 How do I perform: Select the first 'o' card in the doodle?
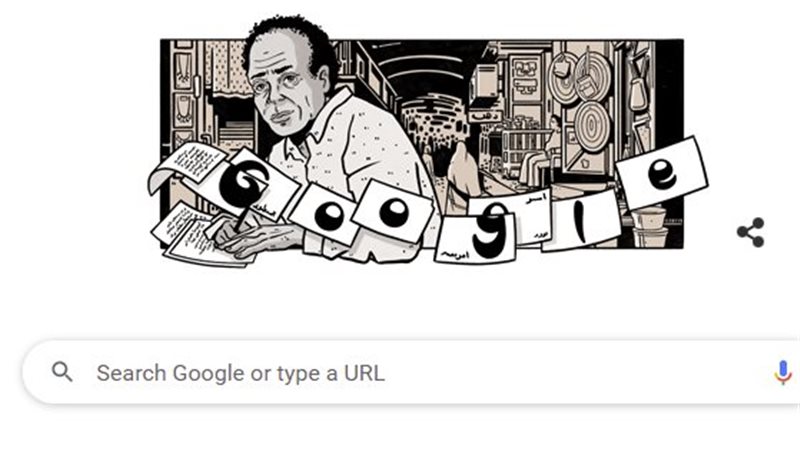click(x=327, y=214)
